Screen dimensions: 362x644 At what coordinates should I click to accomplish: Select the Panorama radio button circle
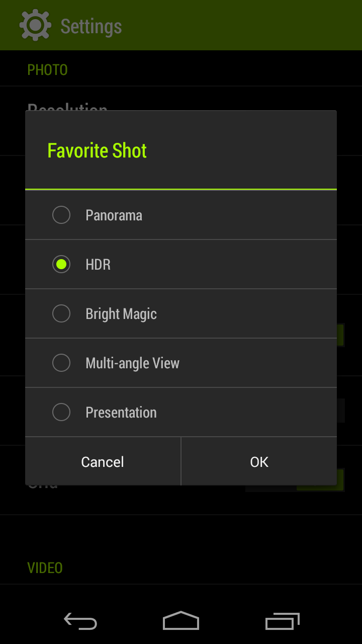pos(61,215)
